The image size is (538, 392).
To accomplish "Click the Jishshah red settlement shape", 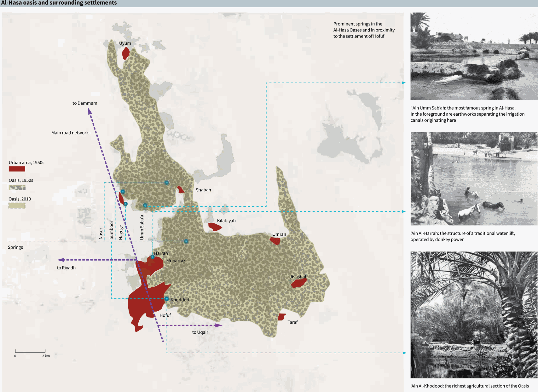I will [x=299, y=283].
